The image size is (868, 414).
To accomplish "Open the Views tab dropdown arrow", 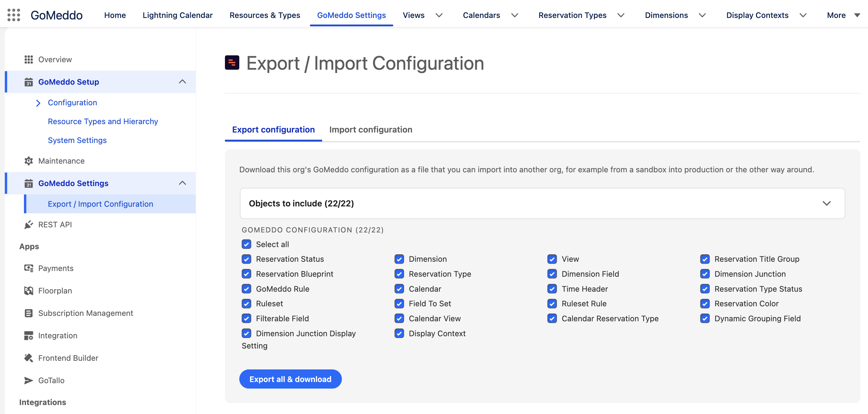I will pos(439,15).
